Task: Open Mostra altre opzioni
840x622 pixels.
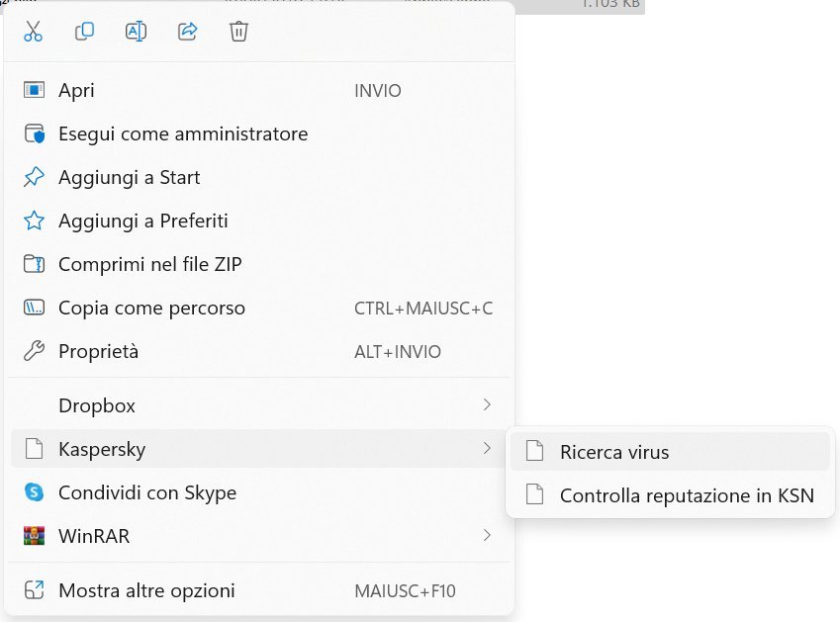Action: click(146, 591)
